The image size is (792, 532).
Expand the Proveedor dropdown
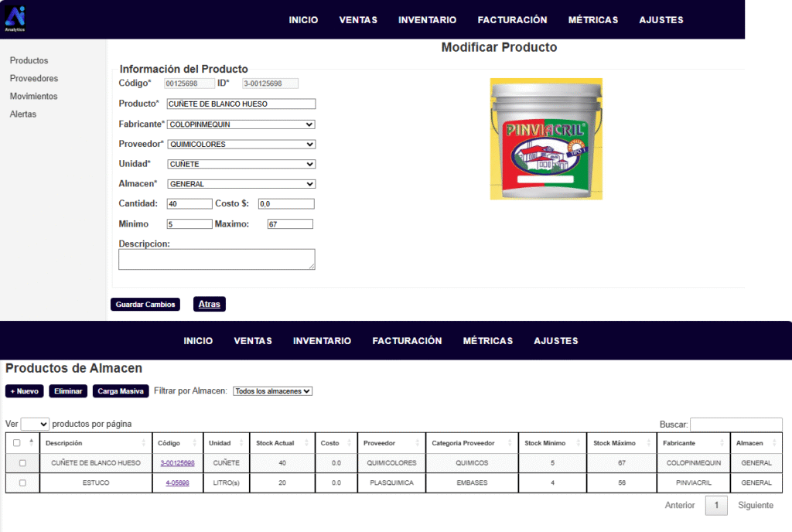[x=241, y=145]
